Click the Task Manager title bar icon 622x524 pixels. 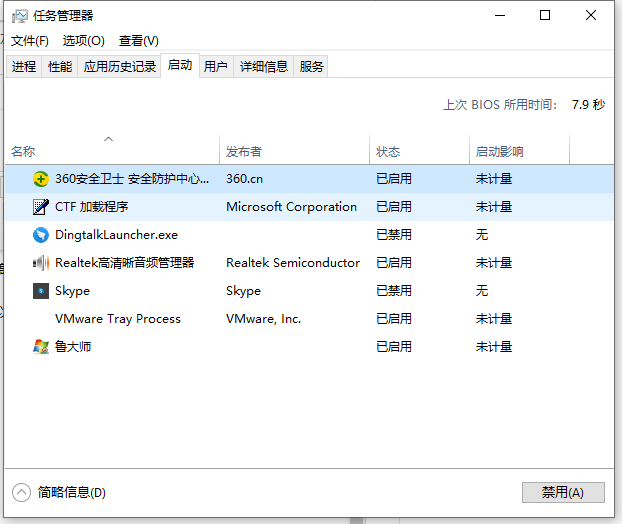click(x=19, y=16)
